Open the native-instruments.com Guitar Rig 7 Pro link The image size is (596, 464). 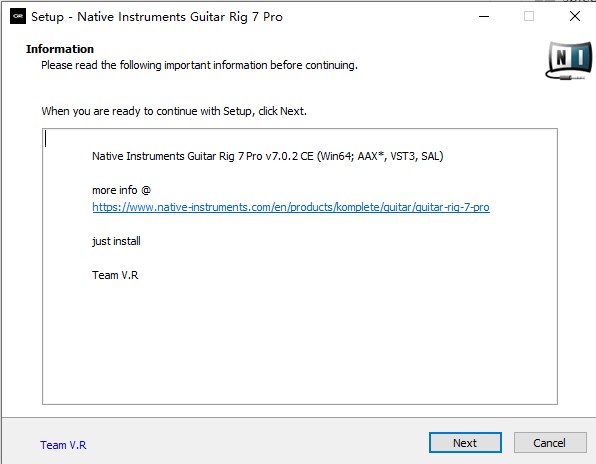point(291,207)
